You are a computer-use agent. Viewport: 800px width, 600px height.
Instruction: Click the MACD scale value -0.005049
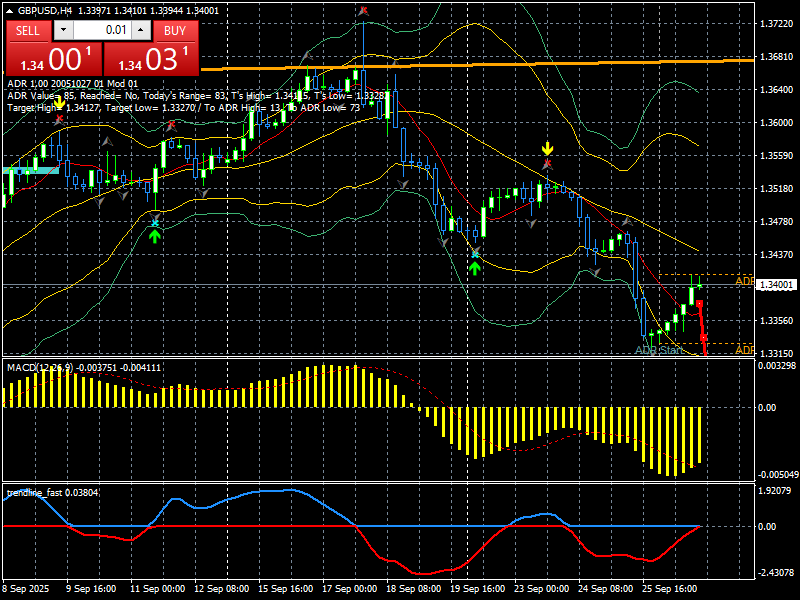pyautogui.click(x=777, y=474)
